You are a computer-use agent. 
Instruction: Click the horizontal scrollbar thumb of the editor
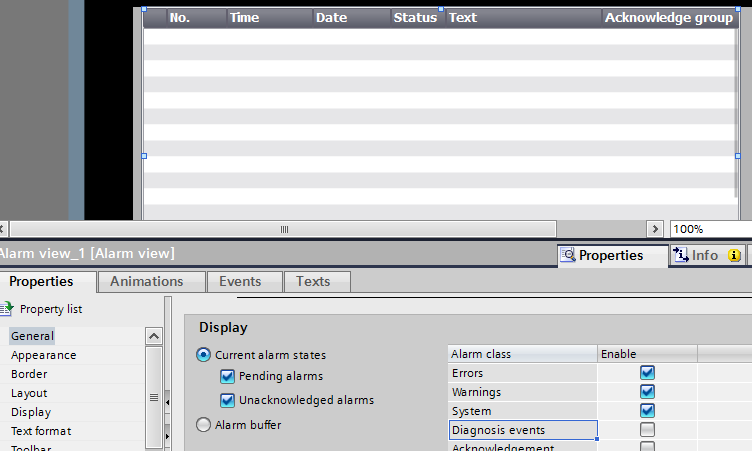pyautogui.click(x=283, y=229)
